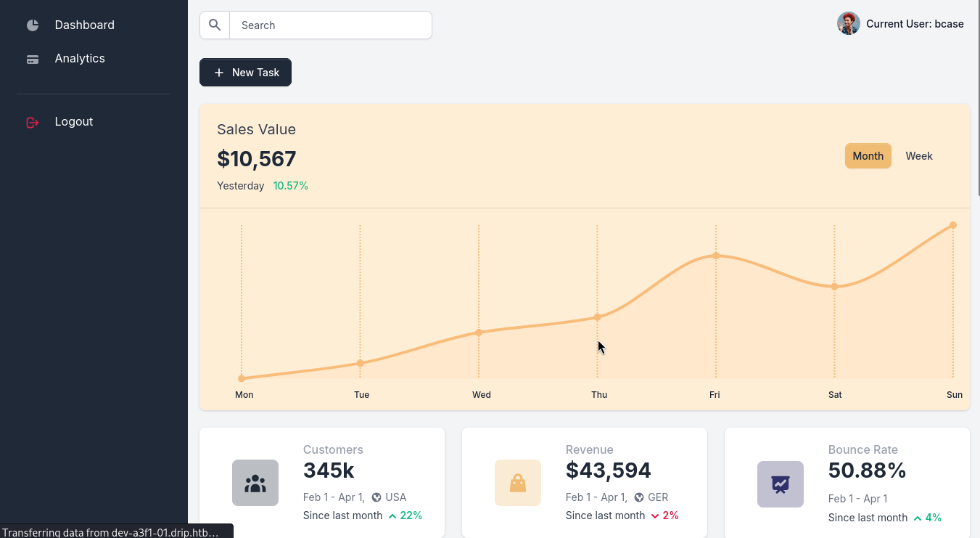
Task: Click the Bounce Rate chart icon
Action: click(x=781, y=484)
